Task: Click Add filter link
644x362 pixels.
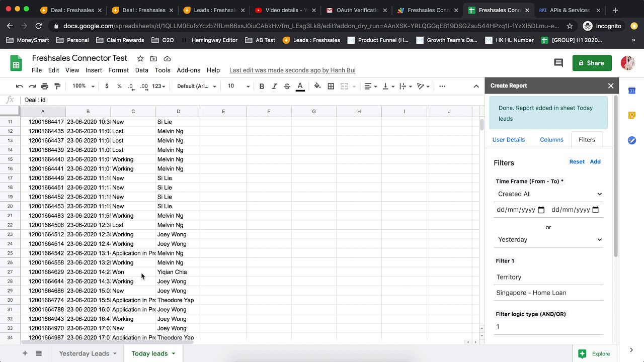Action: click(x=595, y=162)
